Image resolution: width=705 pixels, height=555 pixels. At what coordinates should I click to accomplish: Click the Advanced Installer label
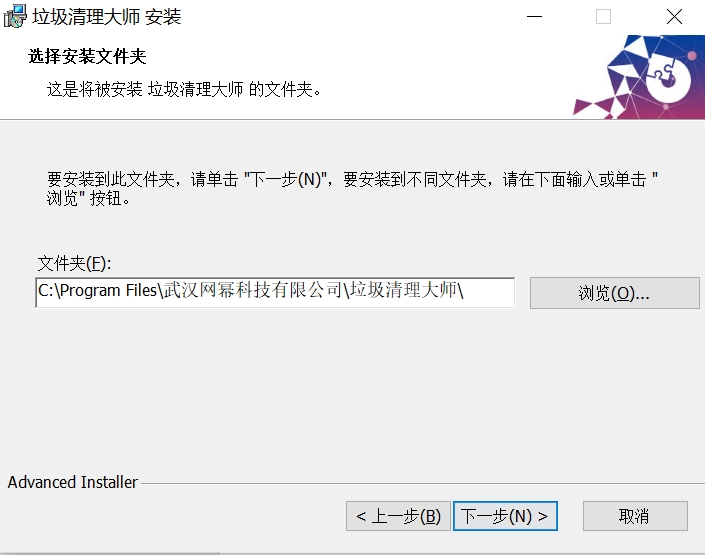[72, 482]
